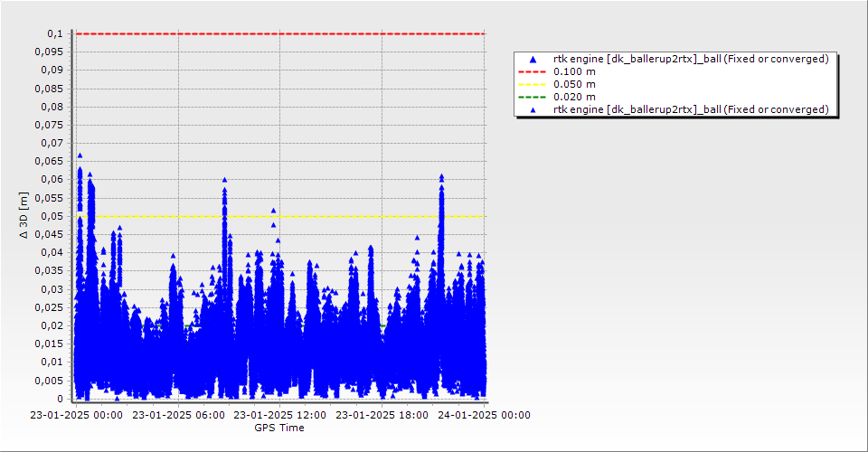Click the '0,08' y-axis tick label

(x=52, y=107)
